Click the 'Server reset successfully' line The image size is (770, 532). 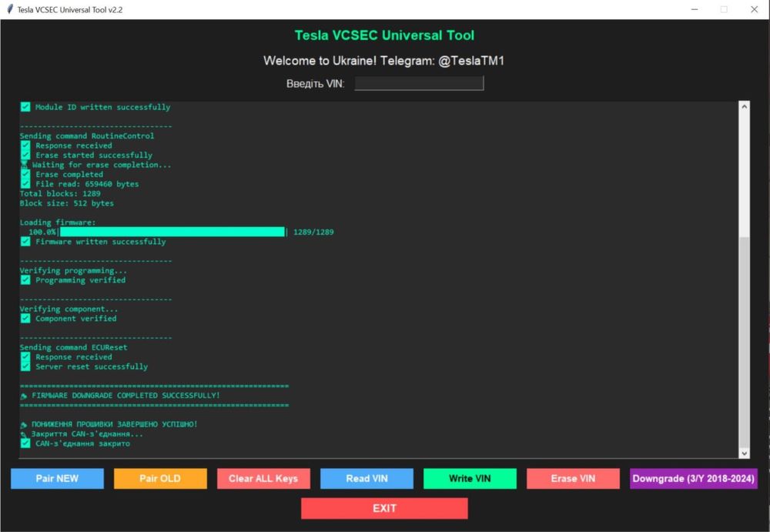point(92,367)
